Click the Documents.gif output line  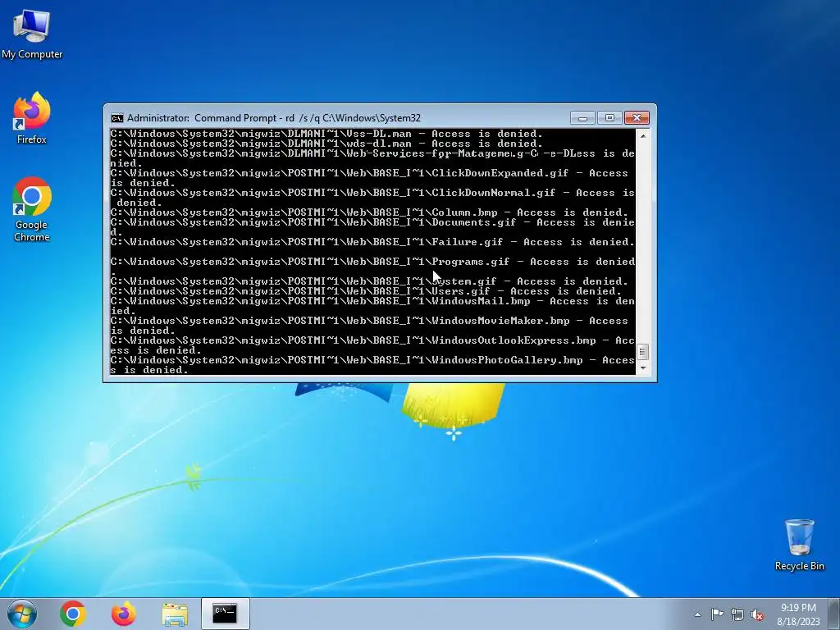(x=372, y=227)
